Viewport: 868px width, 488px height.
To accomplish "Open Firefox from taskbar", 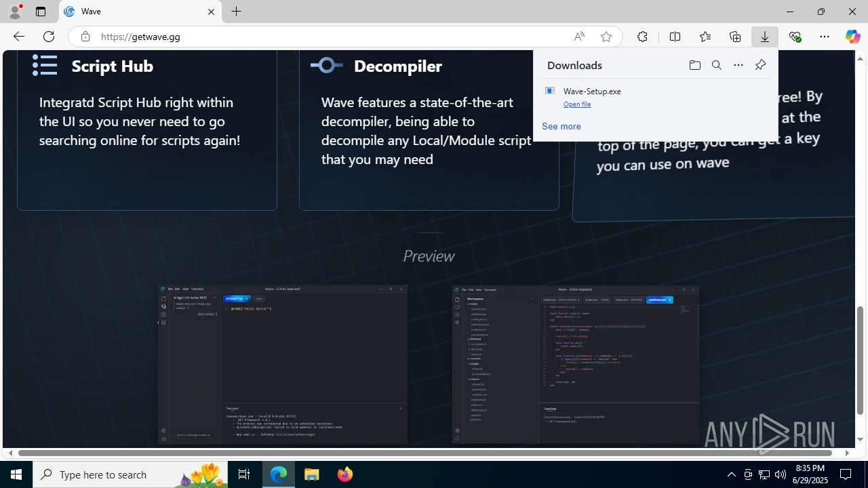I will 345,474.
